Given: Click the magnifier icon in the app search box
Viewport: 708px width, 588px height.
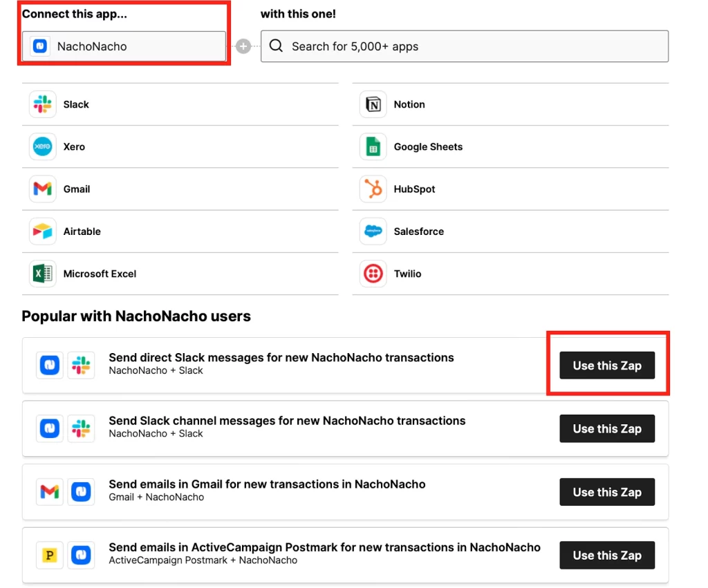Looking at the screenshot, I should click(276, 46).
